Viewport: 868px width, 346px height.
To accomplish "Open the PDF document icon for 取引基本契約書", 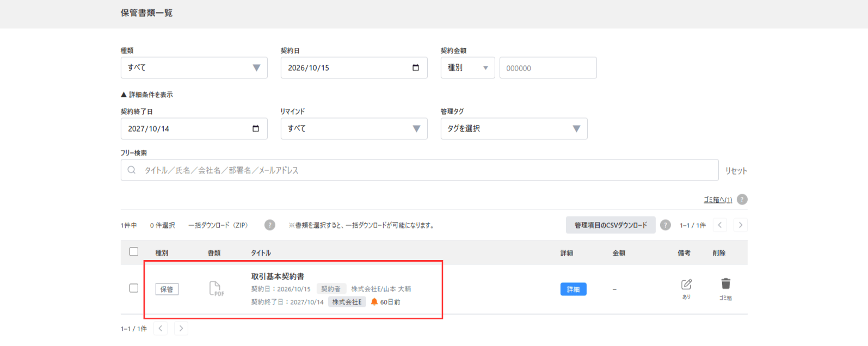I will (216, 288).
